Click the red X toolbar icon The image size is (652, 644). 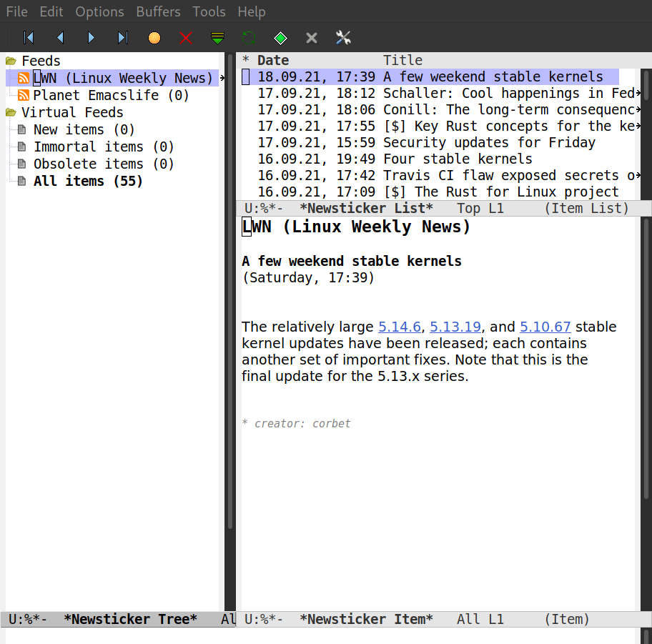pos(186,38)
